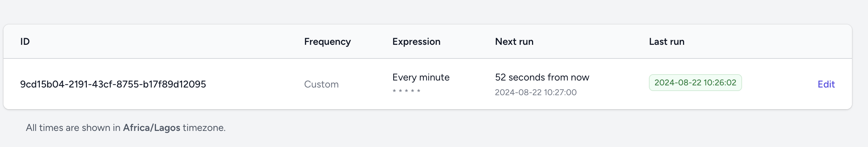Click the 10:26:02 time in last run badge
Viewport: 868px width, 147px height.
point(720,83)
